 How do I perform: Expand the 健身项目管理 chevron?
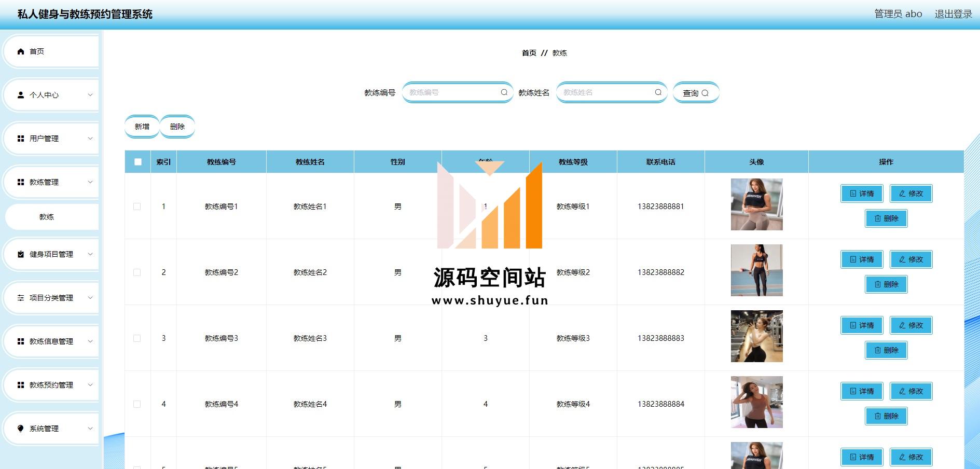[x=90, y=254]
